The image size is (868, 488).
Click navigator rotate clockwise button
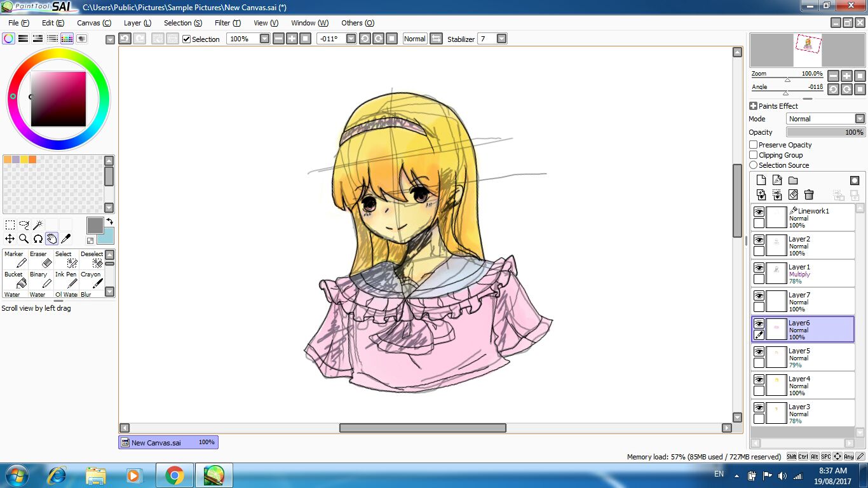(846, 90)
